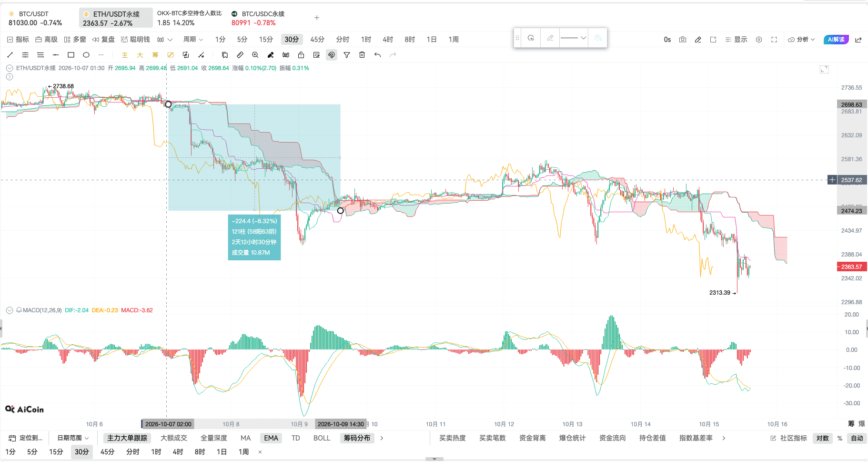Open chart settings hexagon icon
Screen dimensions: 868x462
point(759,40)
